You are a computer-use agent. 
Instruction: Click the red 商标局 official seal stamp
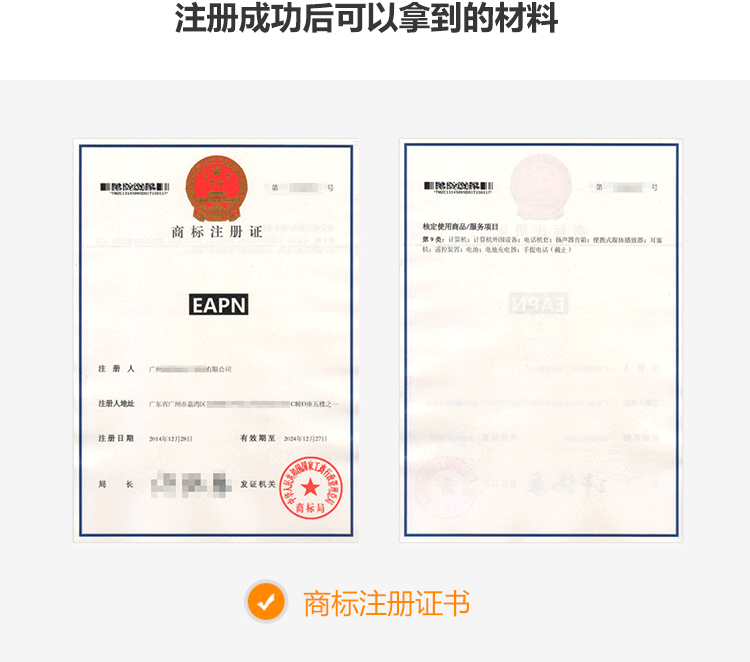click(310, 488)
